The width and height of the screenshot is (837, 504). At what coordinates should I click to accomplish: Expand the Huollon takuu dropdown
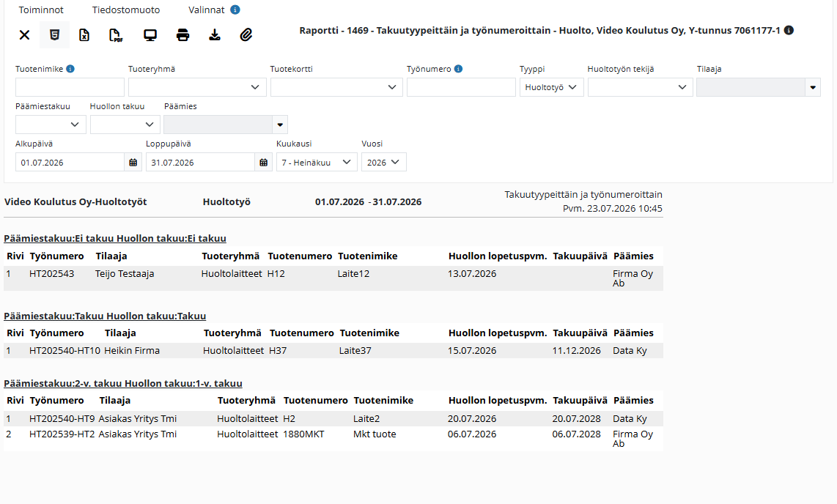pyautogui.click(x=125, y=125)
